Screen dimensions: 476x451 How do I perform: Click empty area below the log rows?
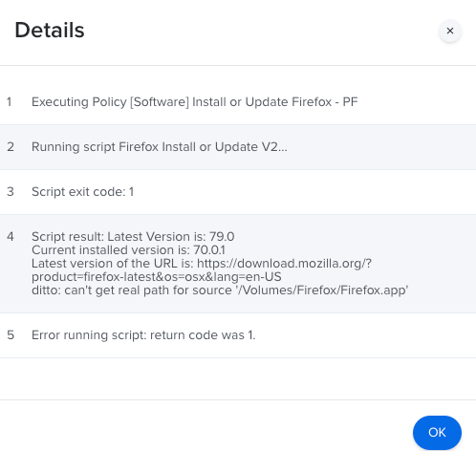coord(238,378)
